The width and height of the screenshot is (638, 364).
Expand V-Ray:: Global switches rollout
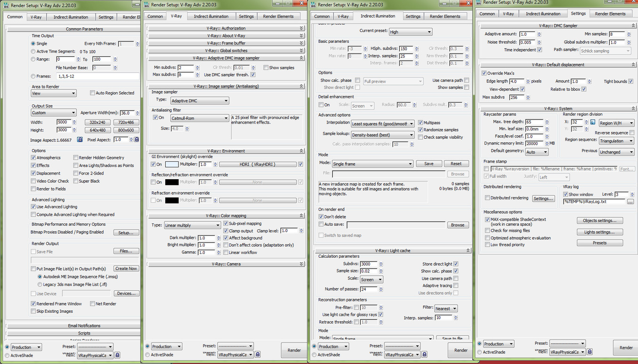226,50
